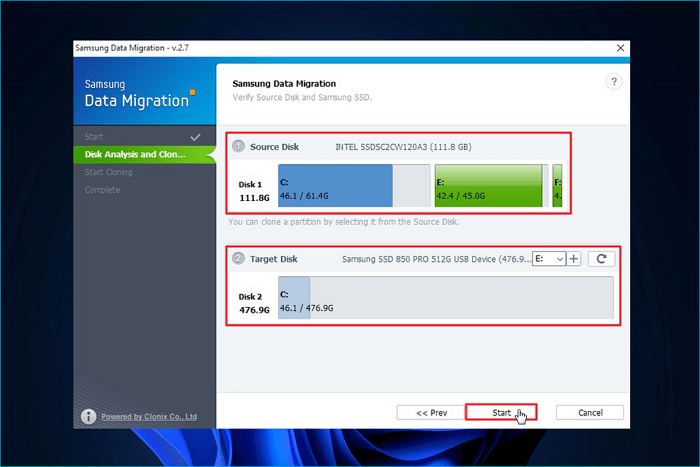Click target partition C: 46.1 / 476.9G
Viewport: 700px width, 467px height.
446,297
